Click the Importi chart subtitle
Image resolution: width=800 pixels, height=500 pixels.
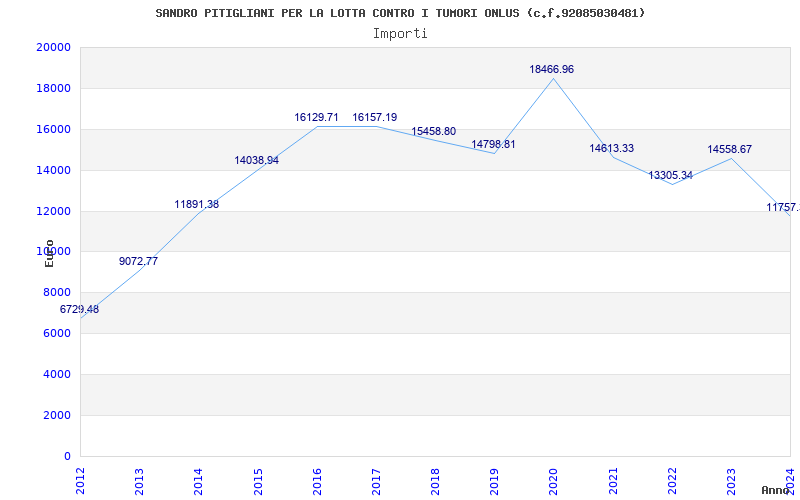400,33
